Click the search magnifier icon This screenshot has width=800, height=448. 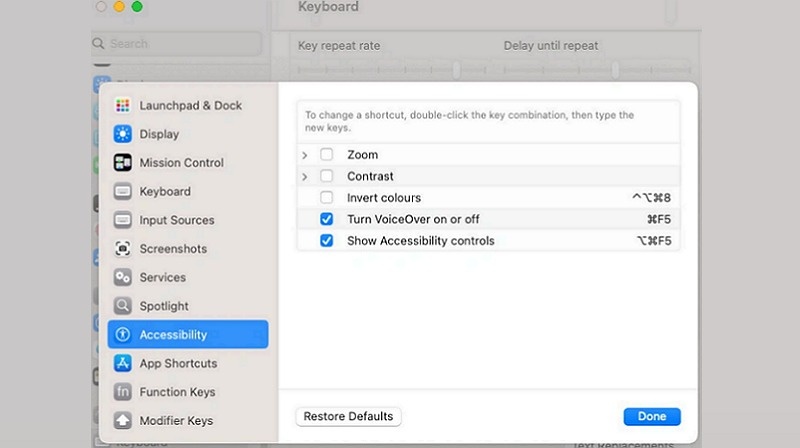[x=98, y=43]
